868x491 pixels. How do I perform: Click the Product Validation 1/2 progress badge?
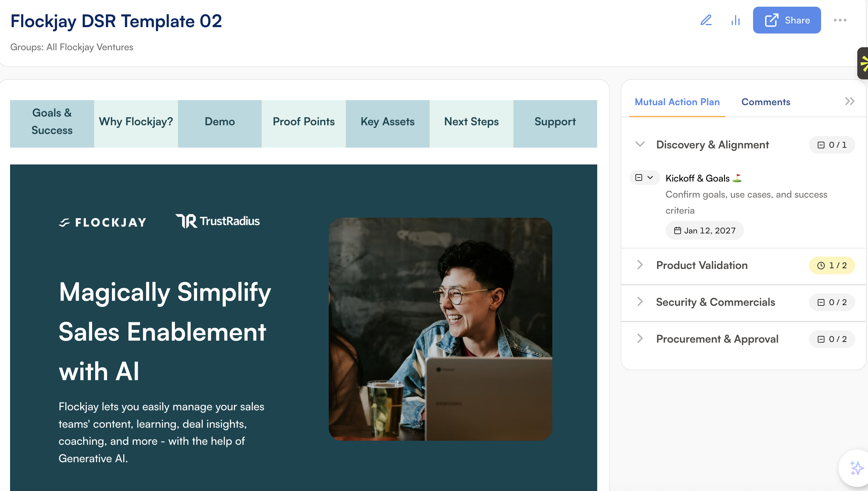tap(831, 266)
